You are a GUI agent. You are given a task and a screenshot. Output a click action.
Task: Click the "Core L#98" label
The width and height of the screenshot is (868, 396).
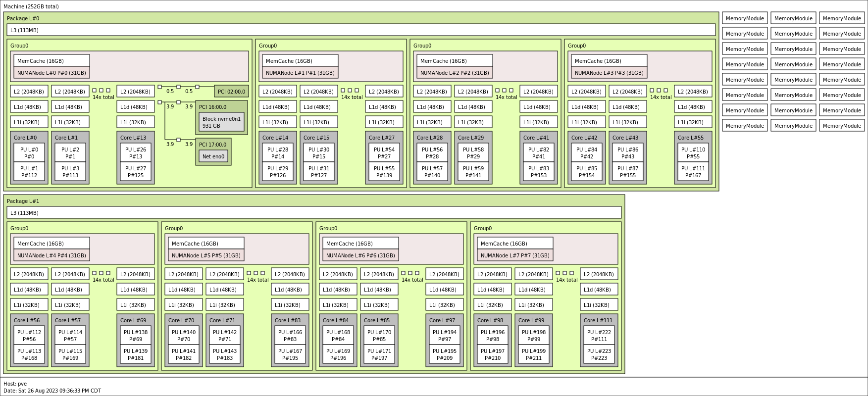[x=490, y=321]
